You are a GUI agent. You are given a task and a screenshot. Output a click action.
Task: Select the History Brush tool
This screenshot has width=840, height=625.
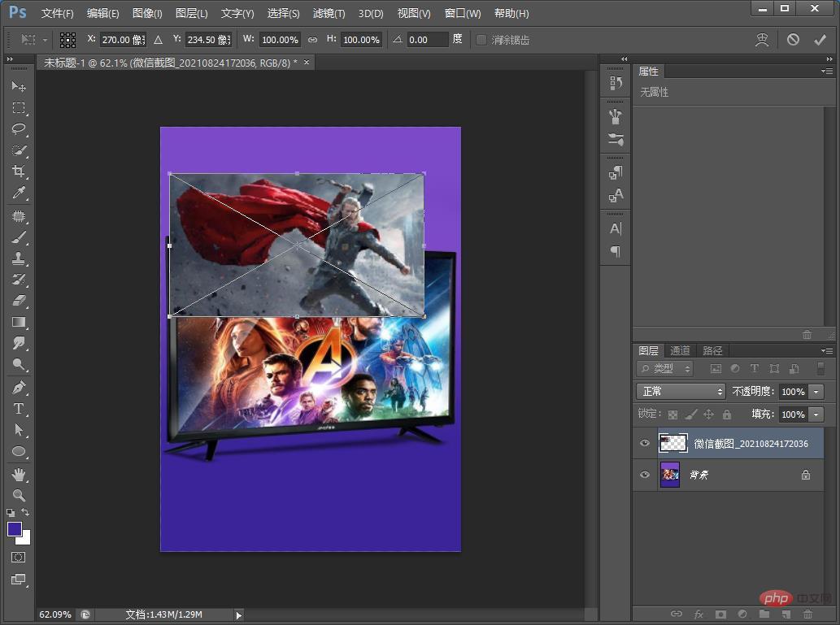tap(18, 280)
